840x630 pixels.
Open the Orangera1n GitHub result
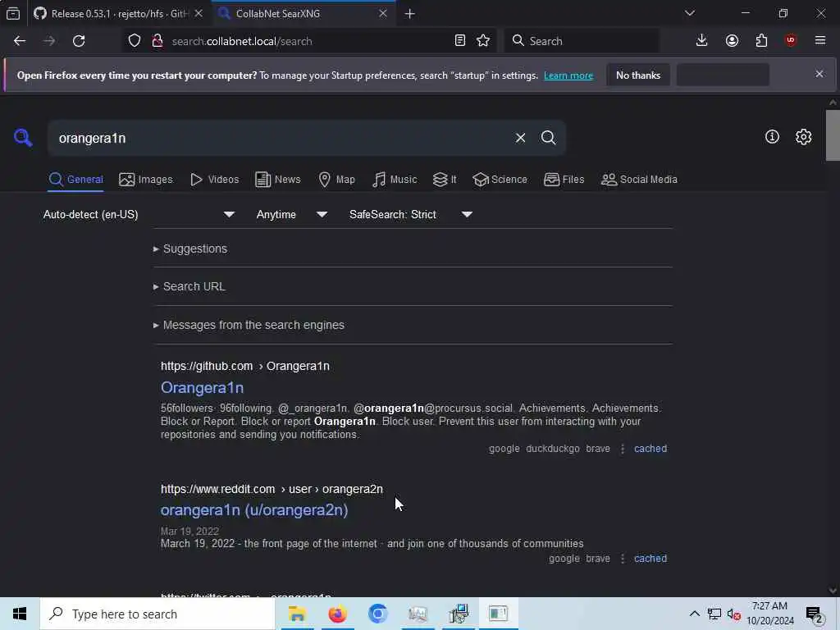pyautogui.click(x=202, y=387)
